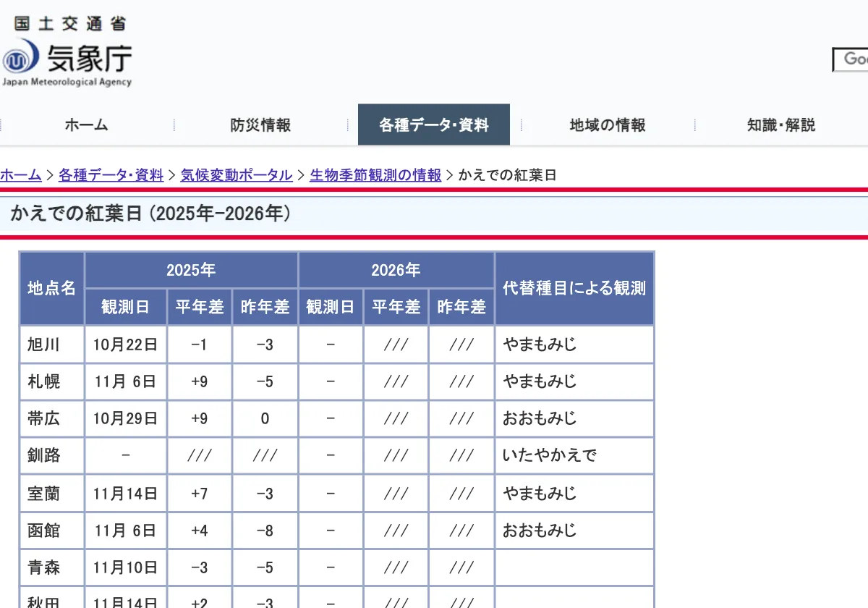Click the 代替種目による観測 column header

(574, 288)
